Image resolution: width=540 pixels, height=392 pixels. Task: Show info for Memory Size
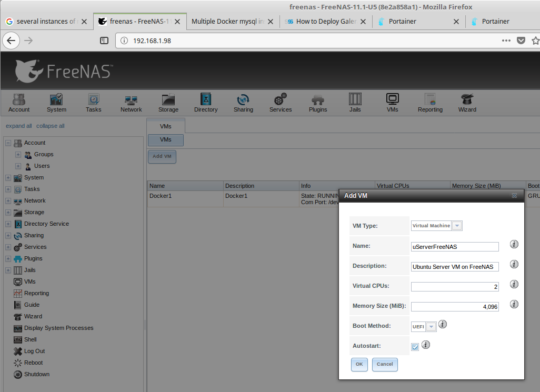[x=514, y=304]
